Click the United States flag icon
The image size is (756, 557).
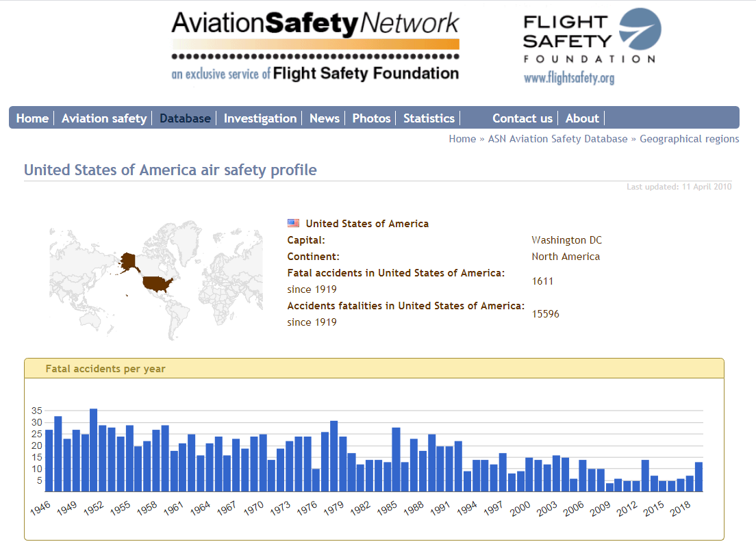pyautogui.click(x=293, y=223)
